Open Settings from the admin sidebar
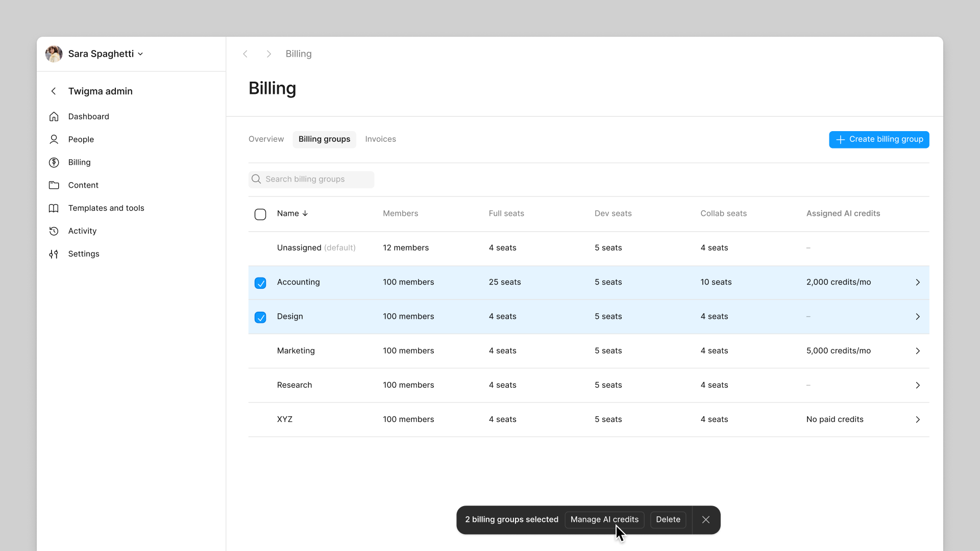980x551 pixels. point(84,254)
